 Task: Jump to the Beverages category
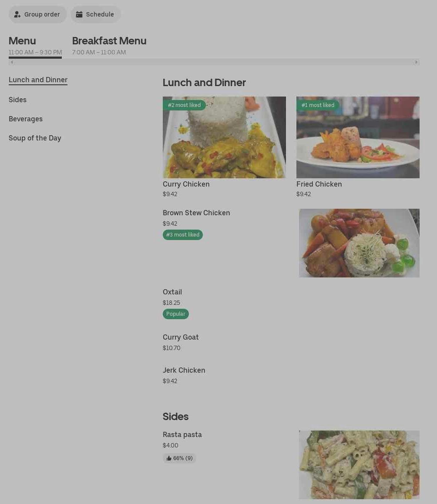point(25,119)
